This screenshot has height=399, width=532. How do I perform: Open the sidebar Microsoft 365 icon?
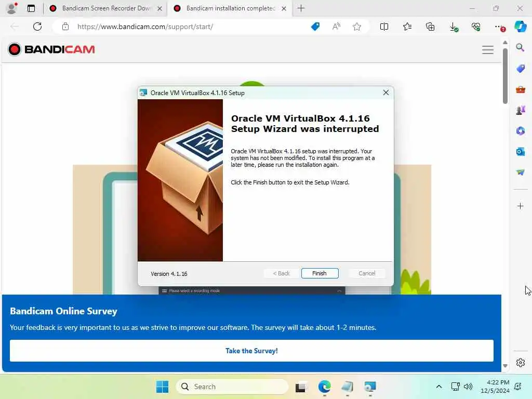(x=521, y=130)
